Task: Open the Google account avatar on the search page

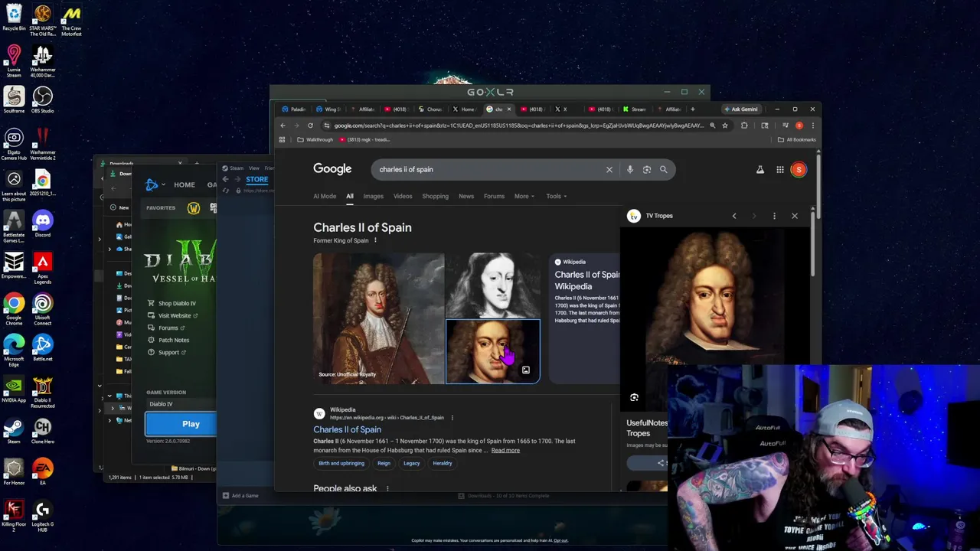Action: click(x=799, y=170)
